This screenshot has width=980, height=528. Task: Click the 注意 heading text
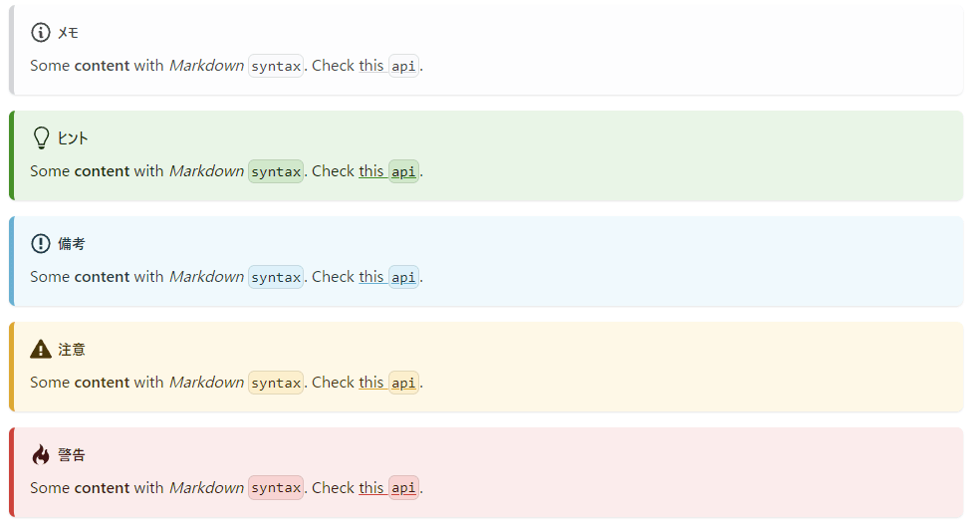coord(72,350)
